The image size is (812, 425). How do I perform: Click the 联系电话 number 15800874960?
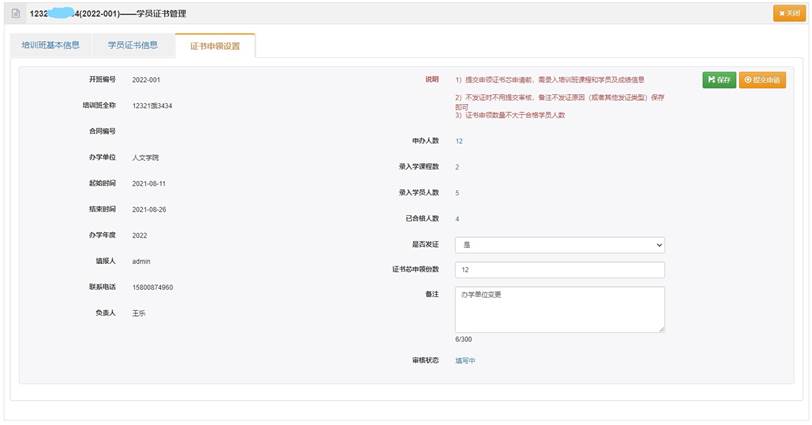(x=152, y=287)
